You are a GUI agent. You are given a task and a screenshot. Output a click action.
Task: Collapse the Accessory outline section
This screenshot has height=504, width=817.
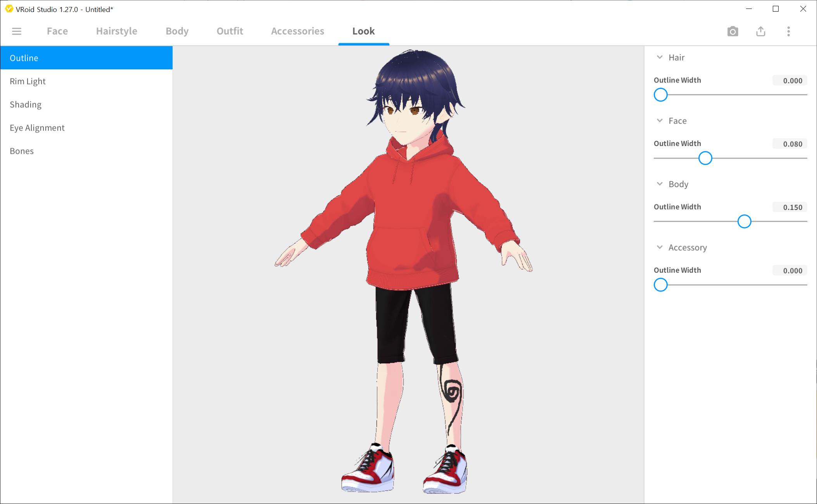660,248
